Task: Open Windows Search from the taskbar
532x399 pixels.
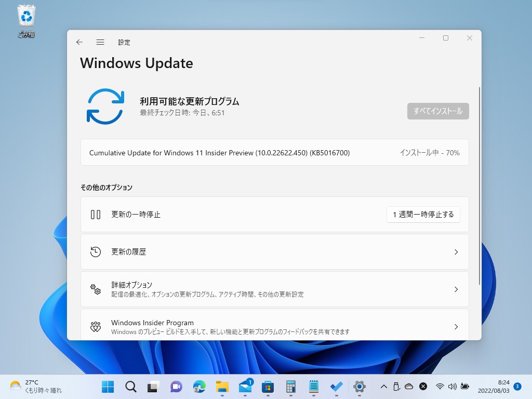Action: [130, 387]
